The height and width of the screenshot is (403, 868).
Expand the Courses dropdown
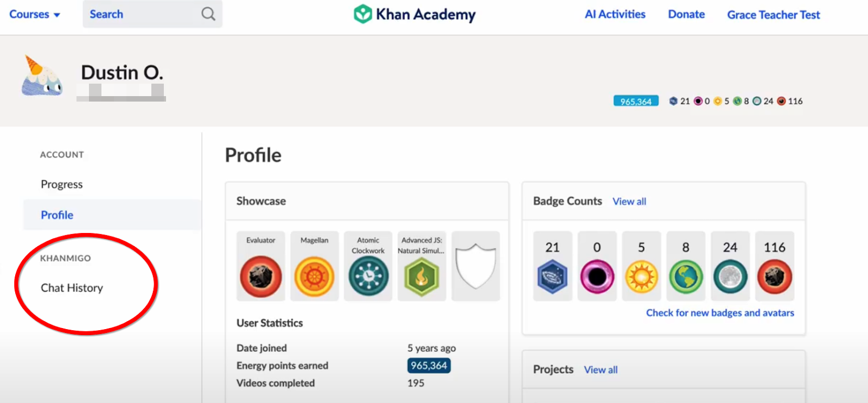click(x=34, y=15)
